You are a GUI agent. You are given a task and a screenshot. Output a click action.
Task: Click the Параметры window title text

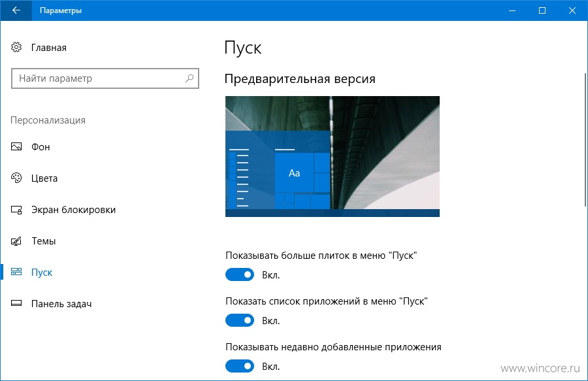61,10
